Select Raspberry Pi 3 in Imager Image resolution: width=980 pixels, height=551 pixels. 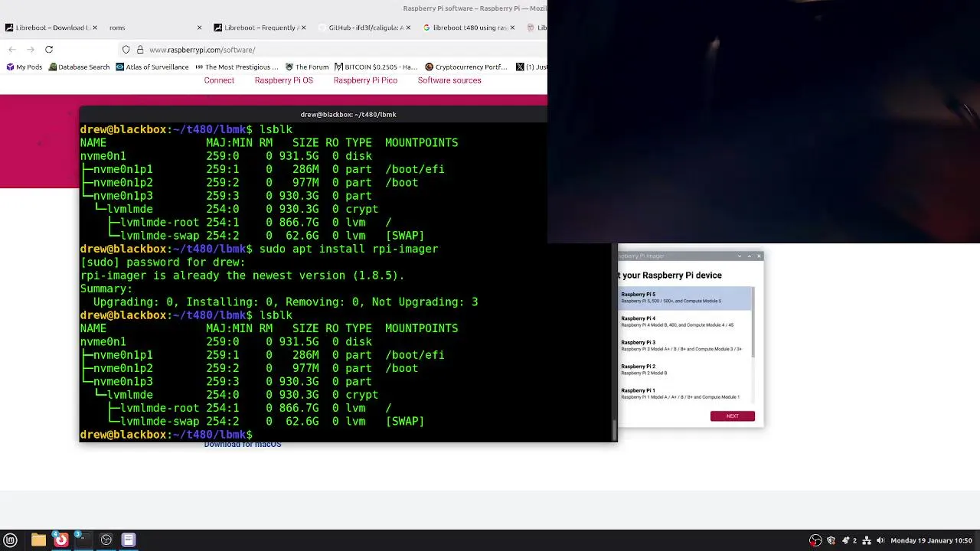pyautogui.click(x=685, y=345)
